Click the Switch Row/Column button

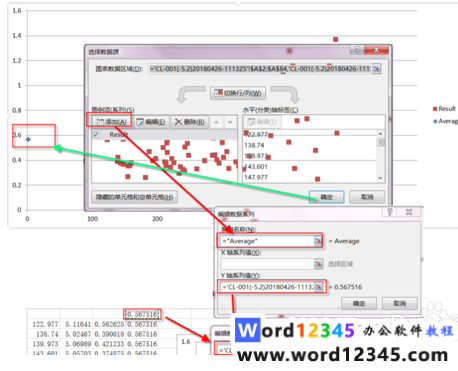[238, 93]
